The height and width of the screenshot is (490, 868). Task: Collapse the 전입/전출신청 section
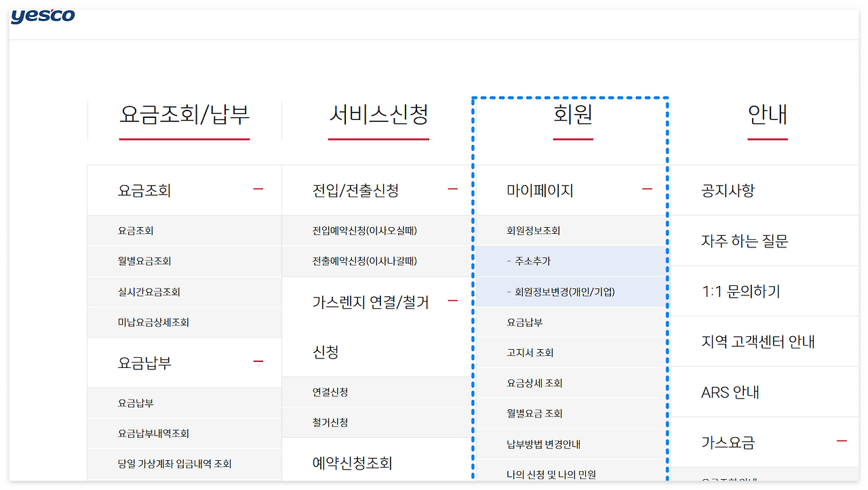(453, 189)
